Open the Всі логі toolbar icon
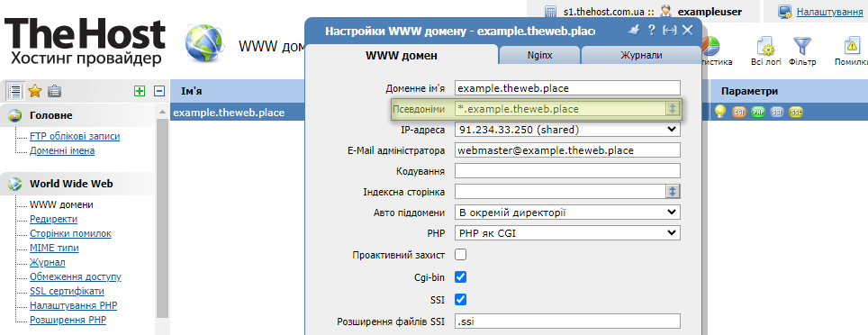Image resolution: width=868 pixels, height=335 pixels. coord(765,46)
